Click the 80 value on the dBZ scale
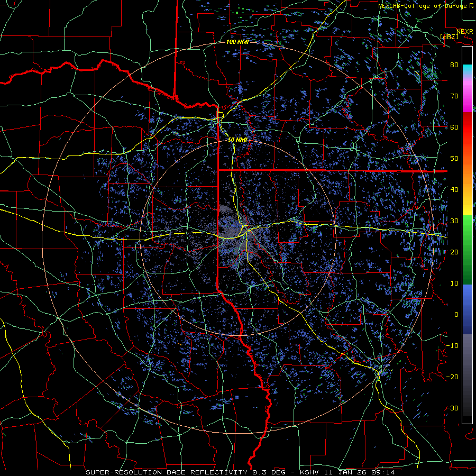This screenshot has width=476, height=476. point(454,65)
